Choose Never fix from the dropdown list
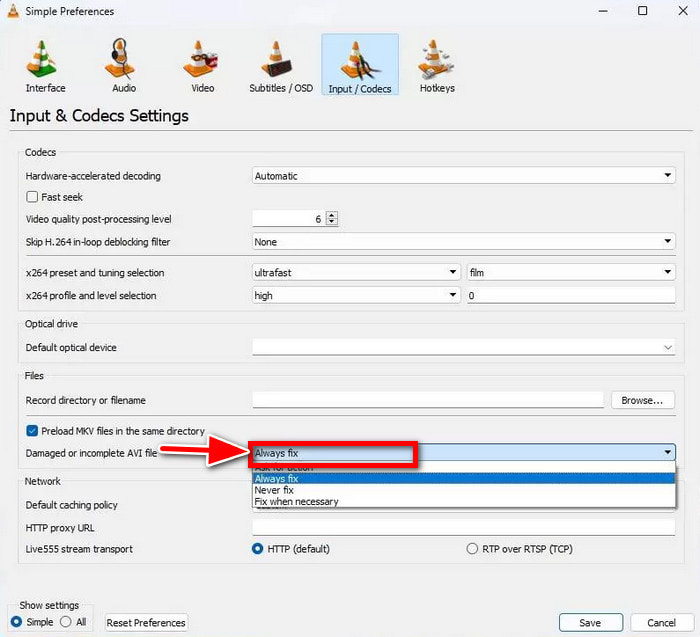This screenshot has width=700, height=637. (275, 490)
